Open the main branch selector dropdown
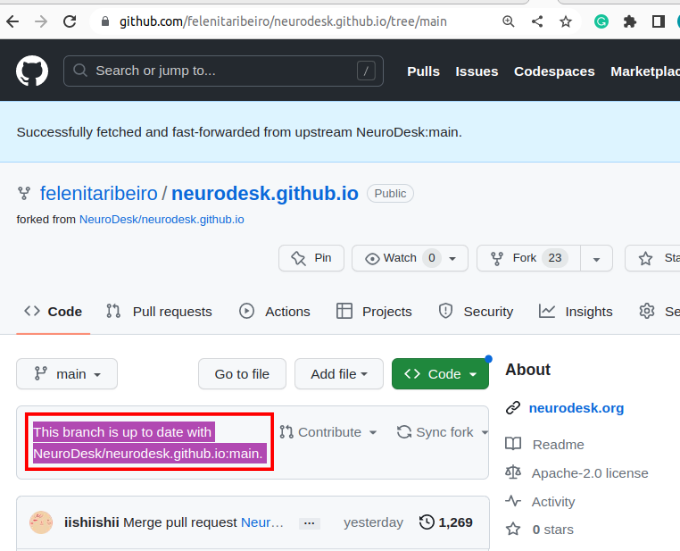Screen dimensions: 680x551 click(x=67, y=374)
